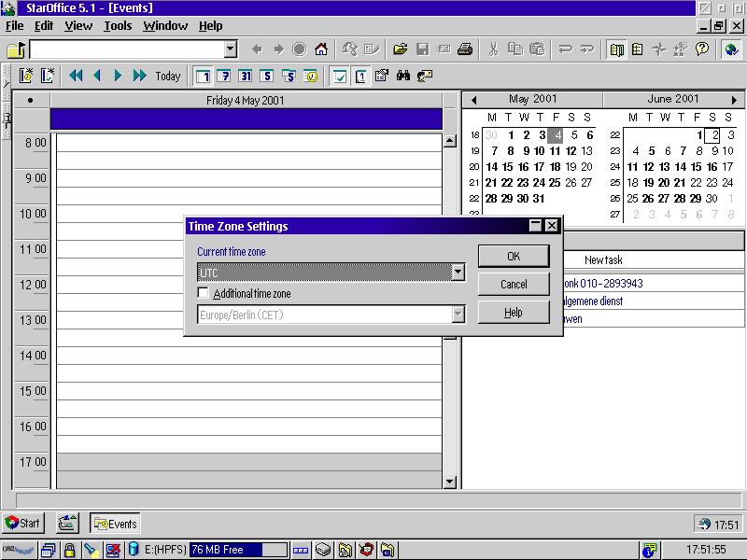Image resolution: width=747 pixels, height=560 pixels.
Task: Switch to the Month view (31) icon
Action: click(x=246, y=76)
